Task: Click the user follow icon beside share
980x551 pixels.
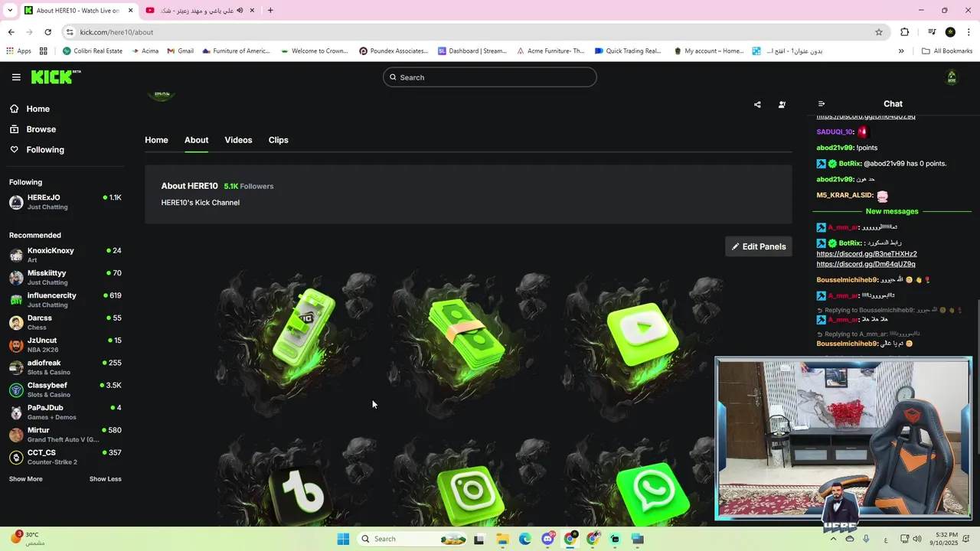Action: pos(782,105)
